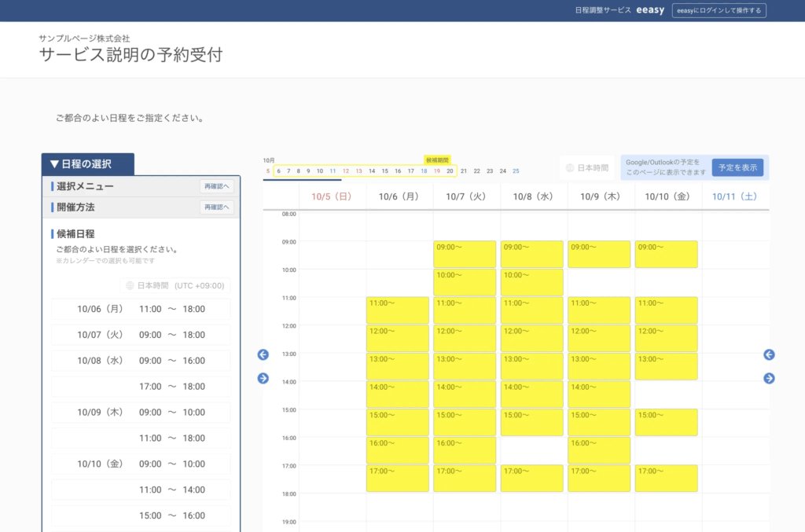Click the forward arrow left of the calendar
The height and width of the screenshot is (532, 805).
pyautogui.click(x=263, y=378)
